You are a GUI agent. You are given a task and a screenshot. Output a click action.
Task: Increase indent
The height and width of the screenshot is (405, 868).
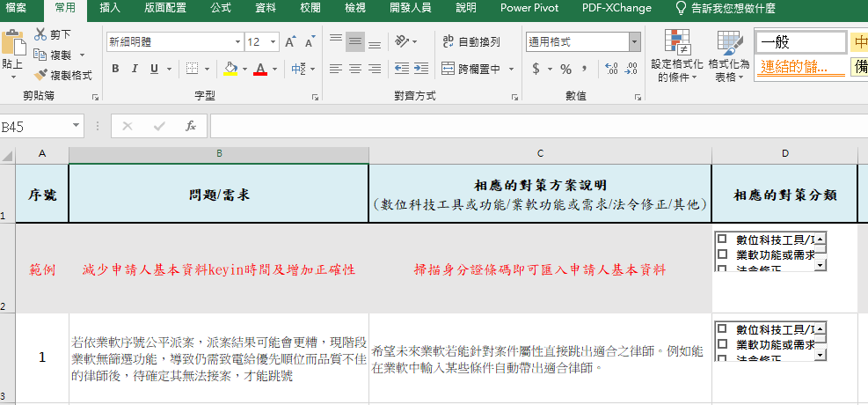pos(421,69)
